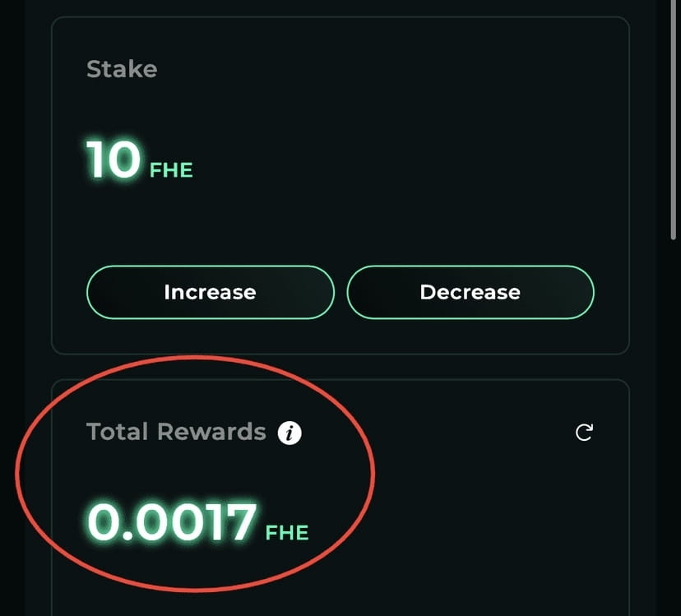Click the glowing 10 FHE stake figure
This screenshot has width=681, height=616.
(140, 160)
